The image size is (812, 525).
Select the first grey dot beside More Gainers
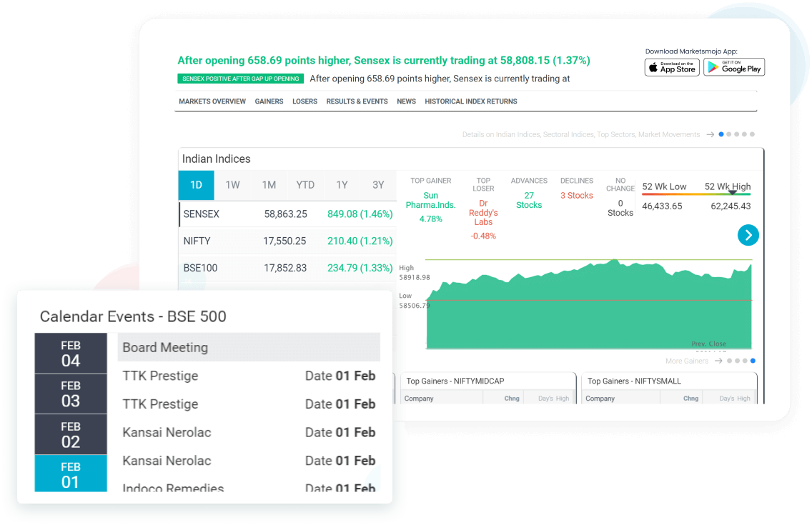coord(729,361)
